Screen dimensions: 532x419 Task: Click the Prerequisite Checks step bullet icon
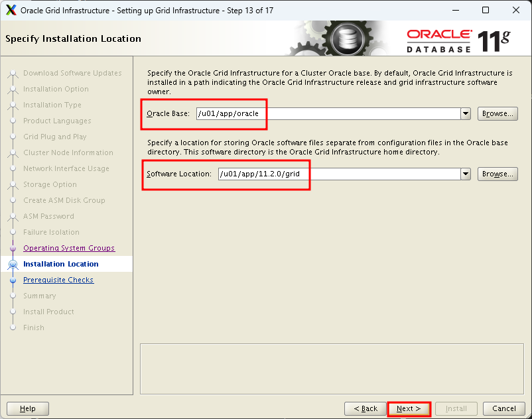click(x=13, y=280)
